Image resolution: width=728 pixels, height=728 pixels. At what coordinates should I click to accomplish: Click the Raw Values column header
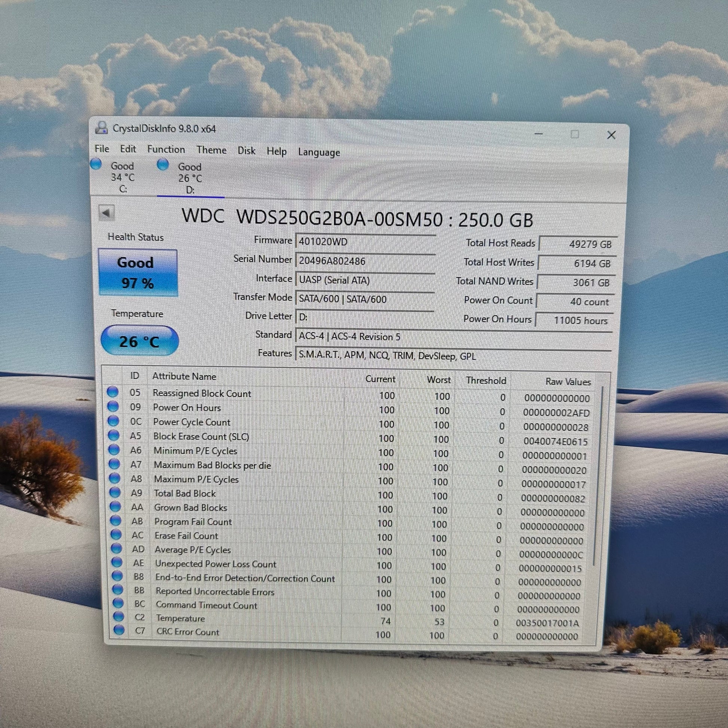[568, 381]
